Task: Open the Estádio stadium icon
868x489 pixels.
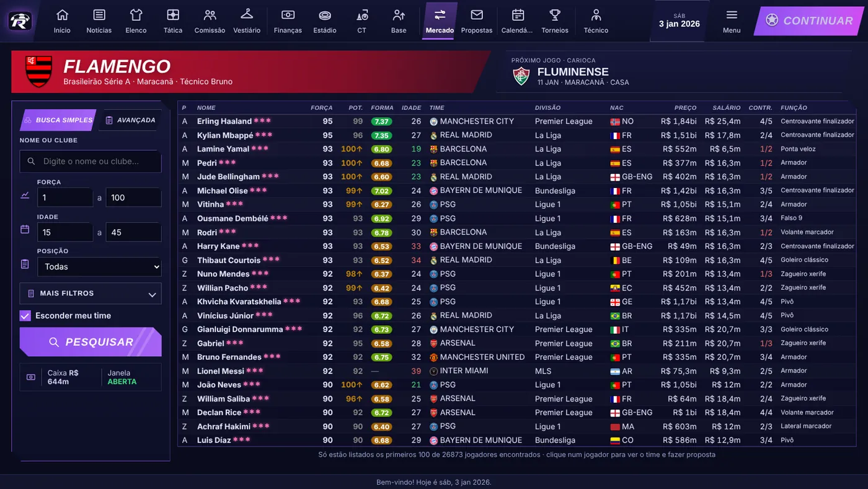Action: click(325, 15)
